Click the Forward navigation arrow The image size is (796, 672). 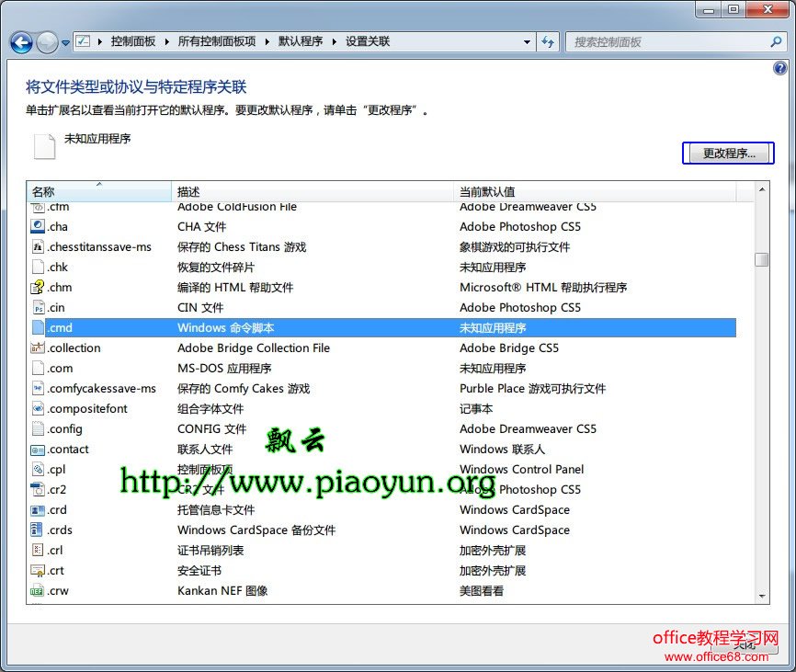tap(47, 42)
